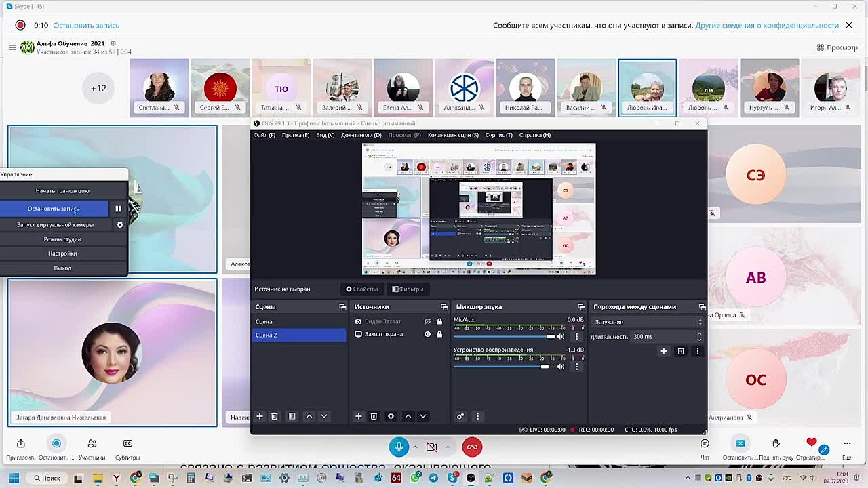Add a scene transition with plus icon
This screenshot has height=488, width=868.
click(x=664, y=351)
